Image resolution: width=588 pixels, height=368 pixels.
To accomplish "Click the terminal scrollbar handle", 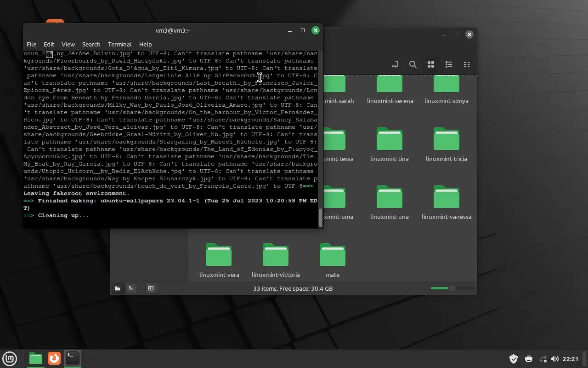I will (x=321, y=217).
